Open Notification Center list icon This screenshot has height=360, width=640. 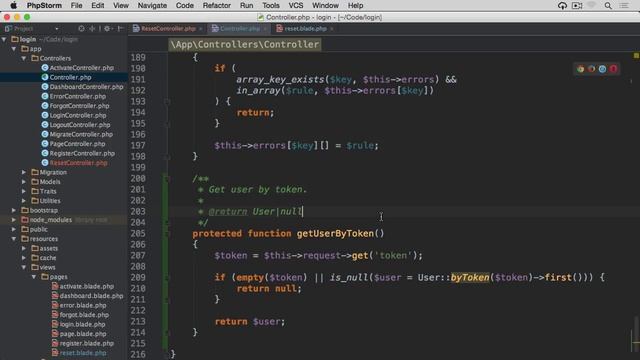(x=624, y=6)
